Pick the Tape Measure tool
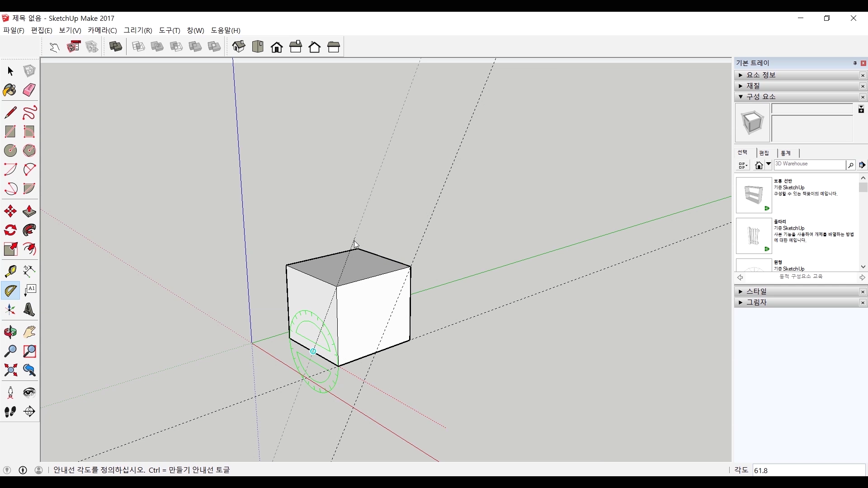 coord(10,271)
